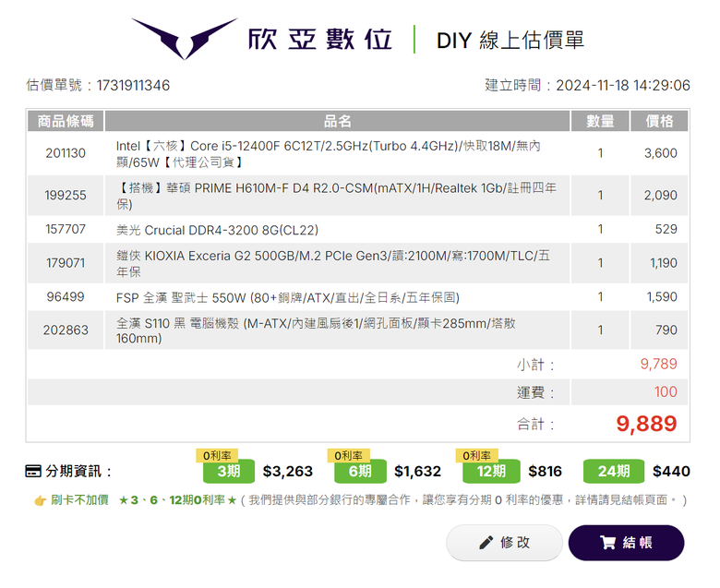Viewport: 720px width, 588px height.
Task: Click the FSP 全漢 聖武士 550W item
Action: point(287,298)
